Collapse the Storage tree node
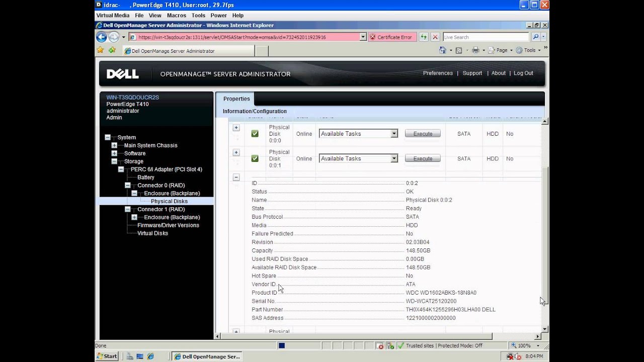Screen dimensions: 644x362 (114, 161)
